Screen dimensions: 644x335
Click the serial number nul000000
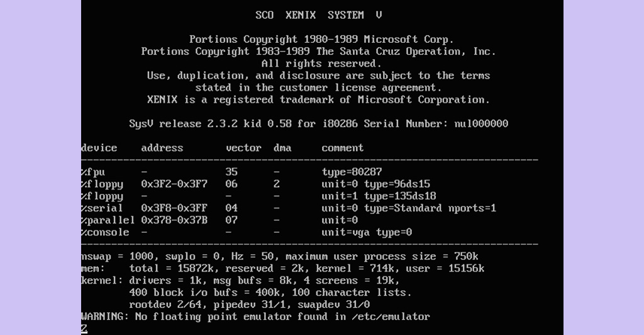481,123
